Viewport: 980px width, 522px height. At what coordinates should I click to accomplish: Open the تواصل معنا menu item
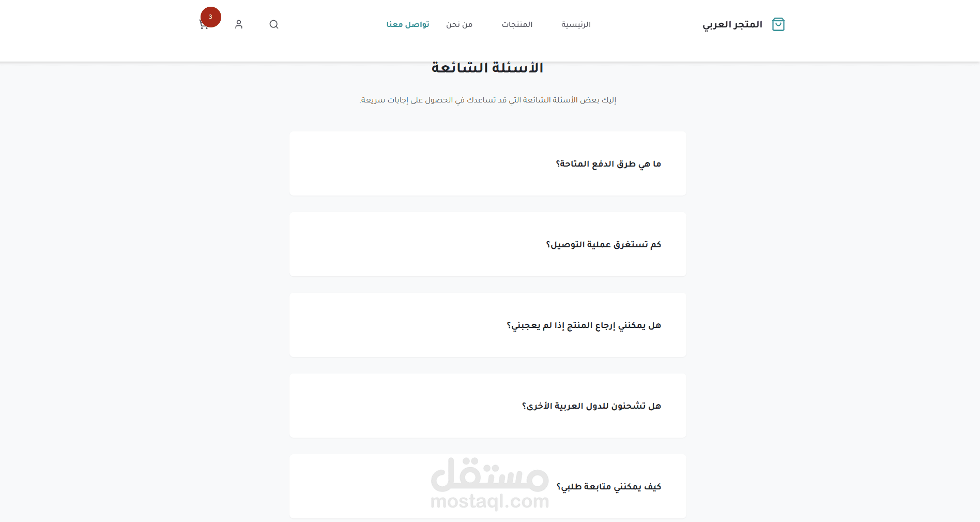point(408,24)
